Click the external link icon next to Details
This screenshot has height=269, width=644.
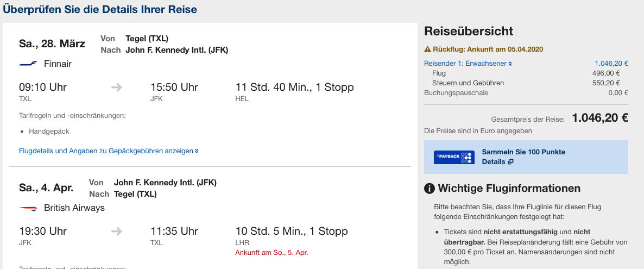510,162
